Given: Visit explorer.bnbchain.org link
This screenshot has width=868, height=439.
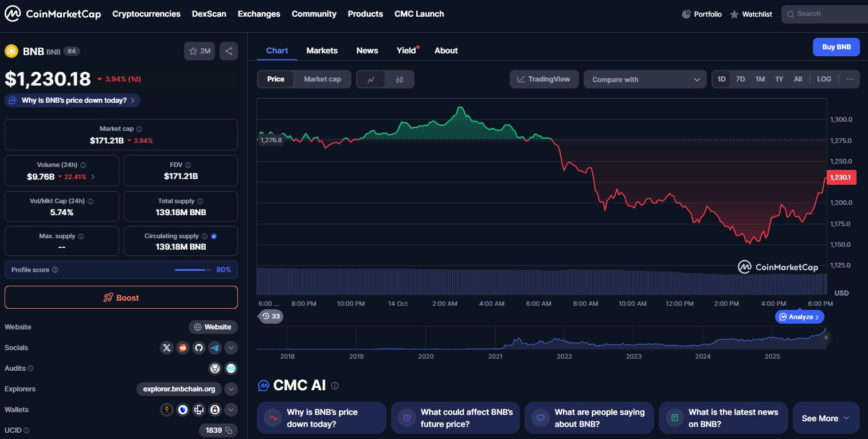Looking at the screenshot, I should coord(179,389).
